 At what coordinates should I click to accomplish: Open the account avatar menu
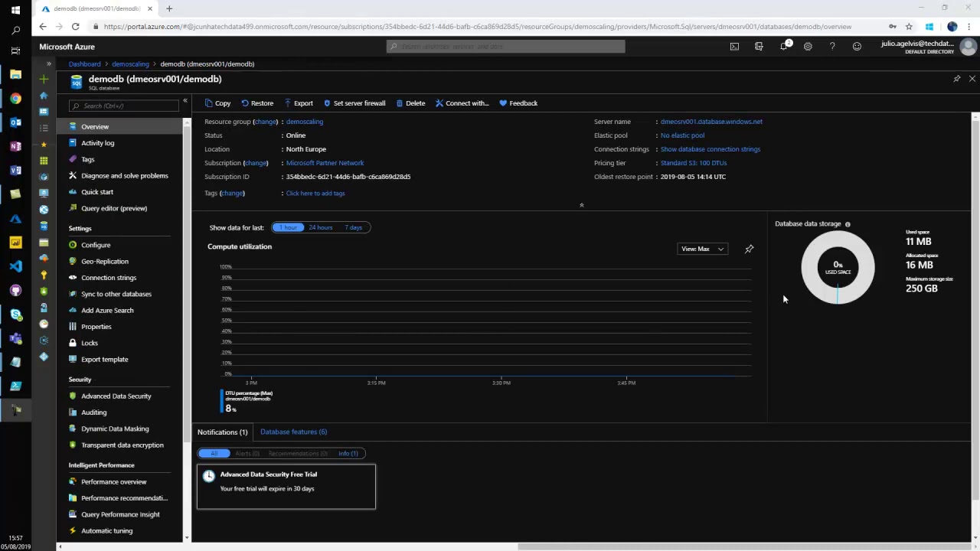[968, 47]
